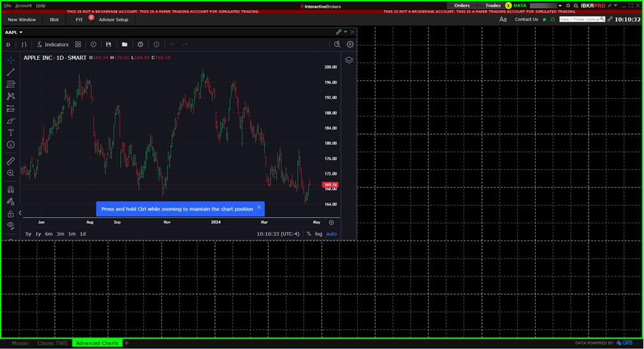Set chart range to 5y
The height and width of the screenshot is (349, 644).
[28, 234]
